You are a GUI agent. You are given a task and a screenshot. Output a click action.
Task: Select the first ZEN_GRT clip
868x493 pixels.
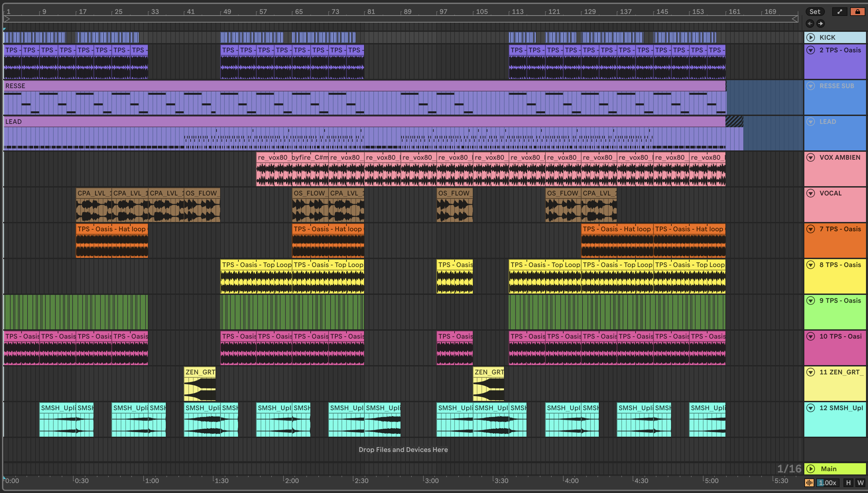point(200,372)
